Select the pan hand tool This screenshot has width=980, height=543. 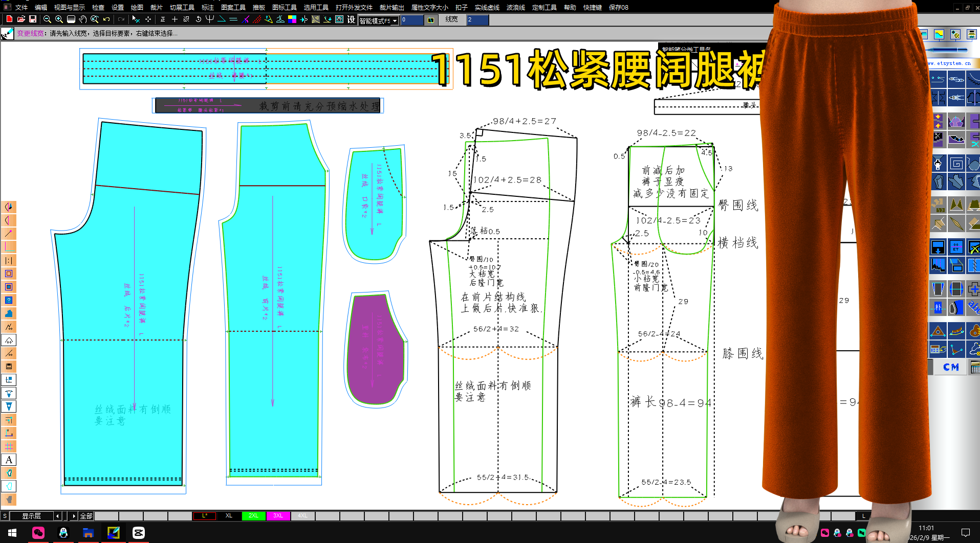pos(82,19)
